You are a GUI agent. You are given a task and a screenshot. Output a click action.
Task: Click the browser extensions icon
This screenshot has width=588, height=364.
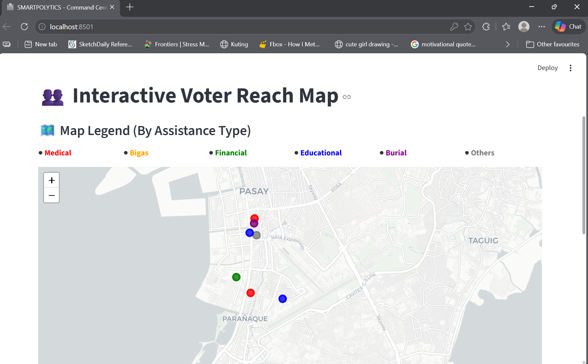tap(486, 27)
